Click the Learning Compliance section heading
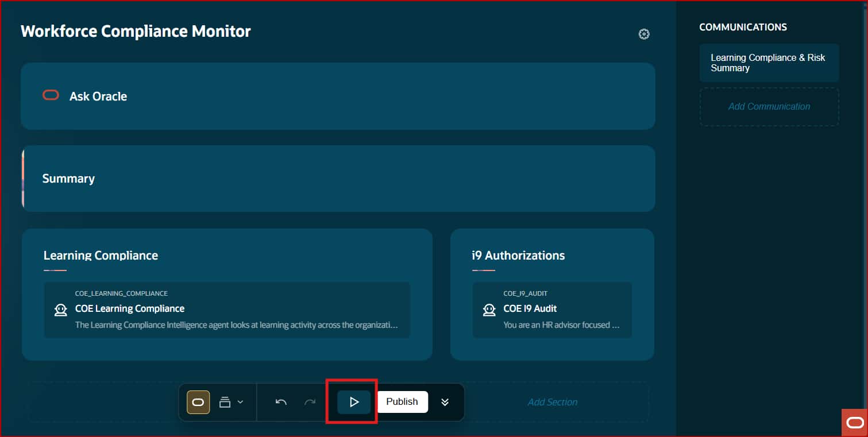The width and height of the screenshot is (868, 437). tap(101, 256)
